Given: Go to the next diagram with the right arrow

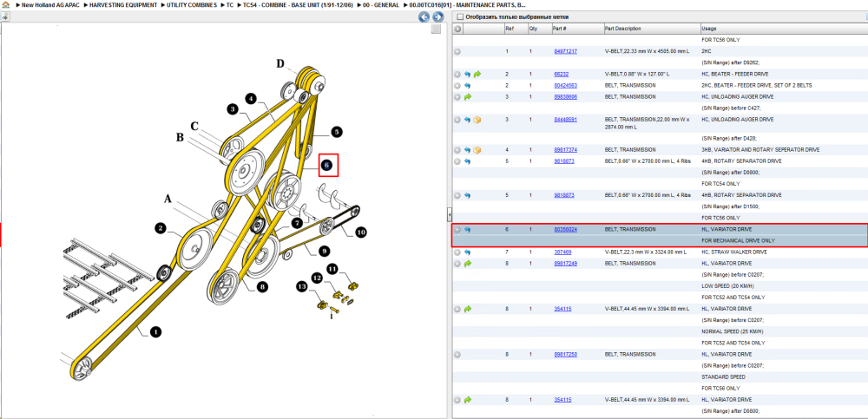Looking at the screenshot, I should (437, 17).
